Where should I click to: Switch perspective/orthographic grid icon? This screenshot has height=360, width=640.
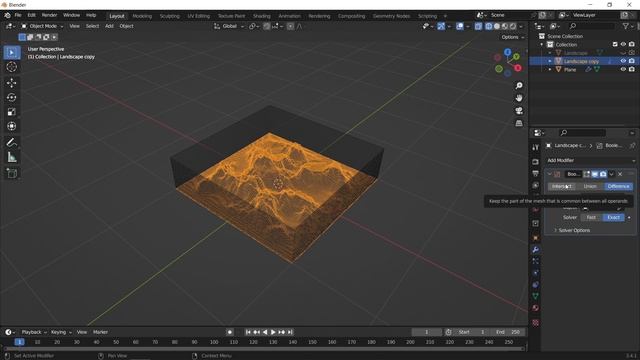(x=519, y=123)
